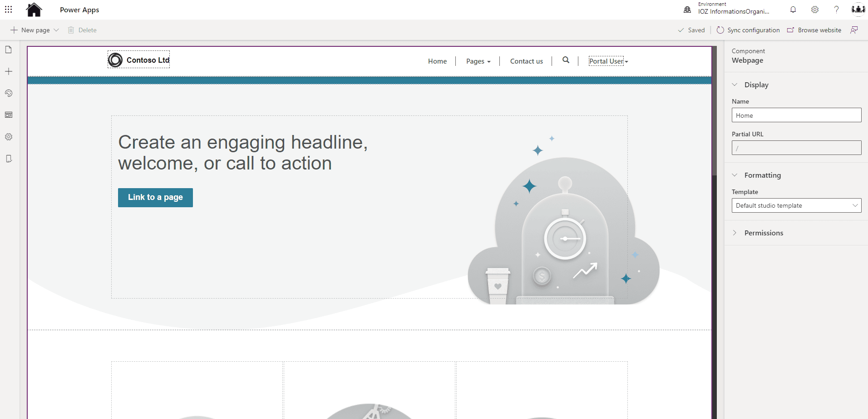The image size is (868, 419).
Task: Open the Themes palette icon in sidebar
Action: pos(9,93)
